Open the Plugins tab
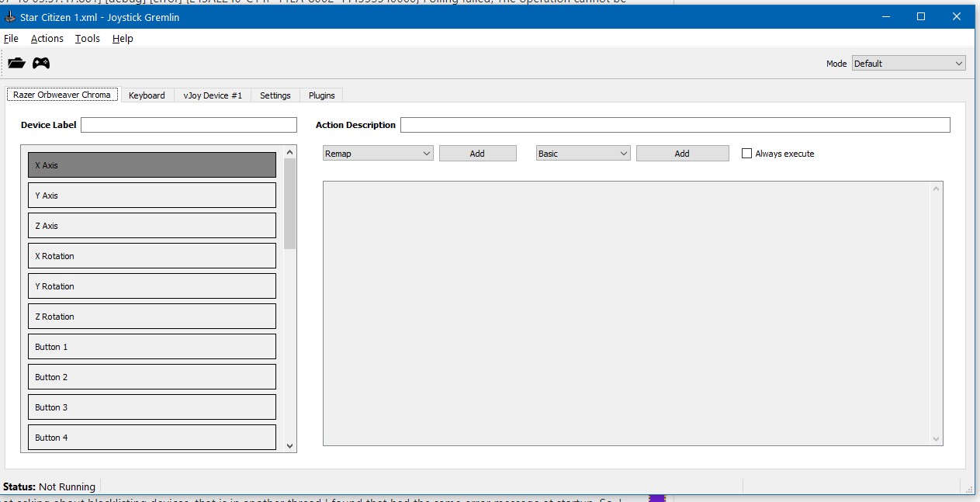980x502 pixels. (x=322, y=95)
